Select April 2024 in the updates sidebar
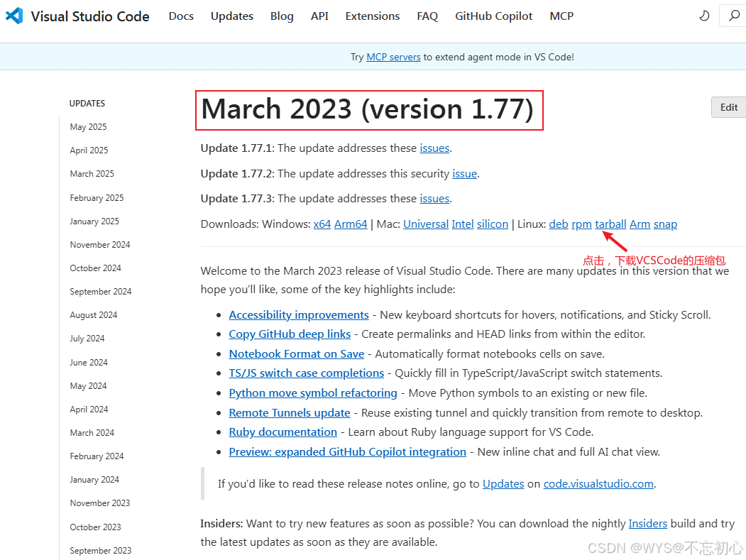Viewport: 746px width, 560px height. 89,409
